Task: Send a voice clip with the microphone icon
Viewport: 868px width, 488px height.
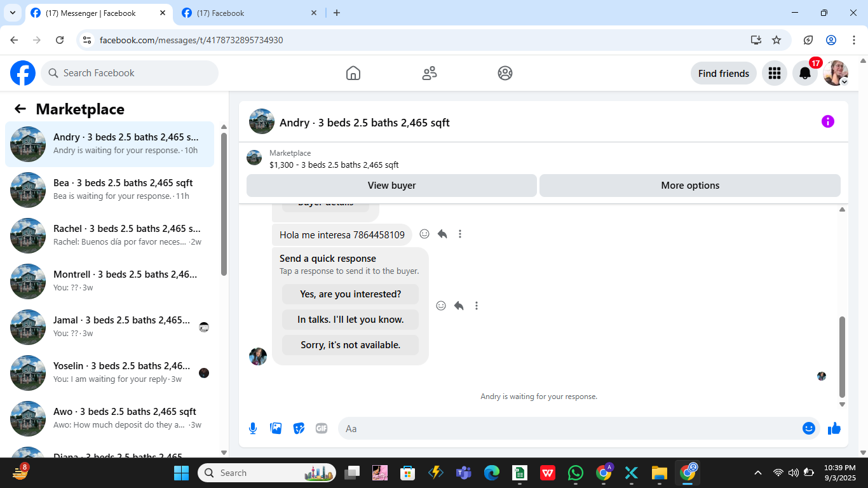Action: tap(253, 428)
